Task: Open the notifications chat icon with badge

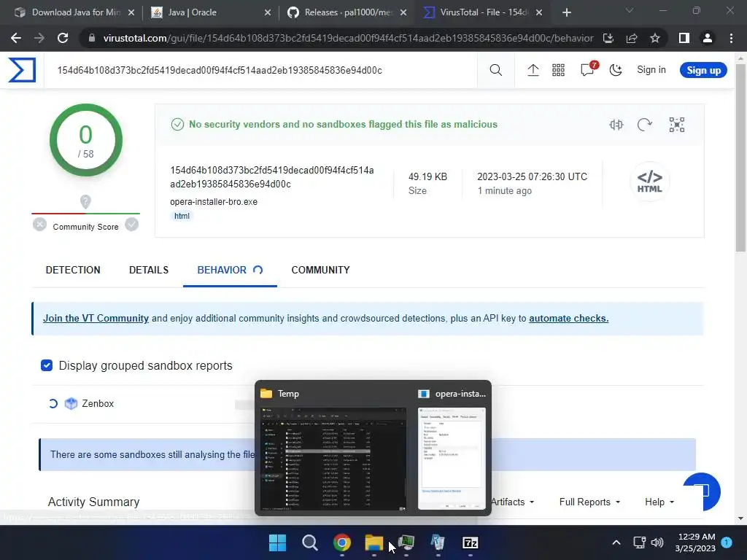Action: click(587, 70)
